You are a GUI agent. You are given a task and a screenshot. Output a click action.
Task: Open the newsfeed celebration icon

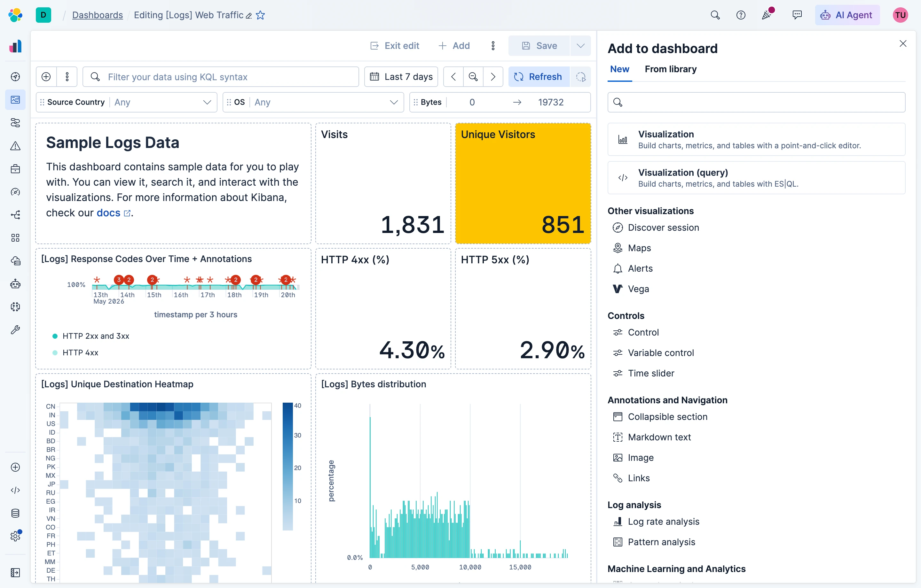point(767,15)
